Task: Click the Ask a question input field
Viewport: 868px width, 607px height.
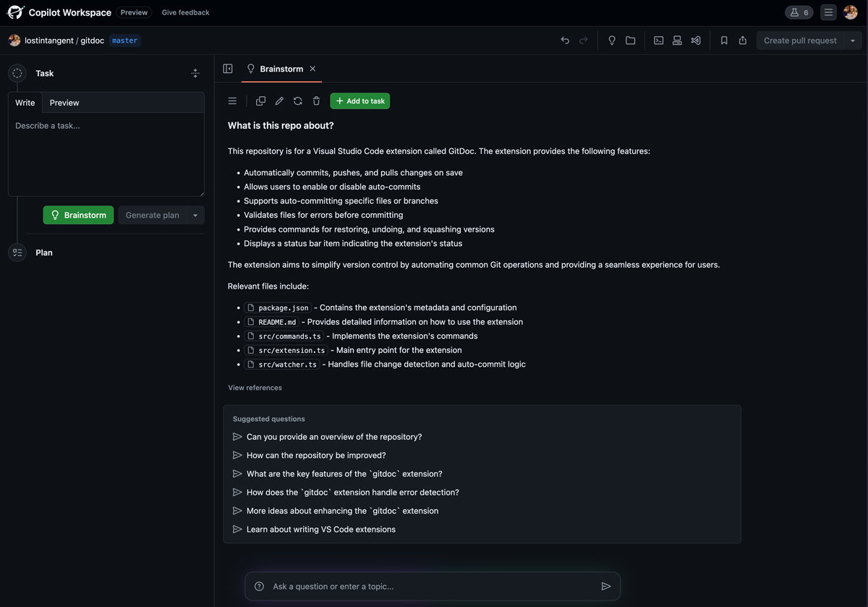Action: [x=433, y=586]
